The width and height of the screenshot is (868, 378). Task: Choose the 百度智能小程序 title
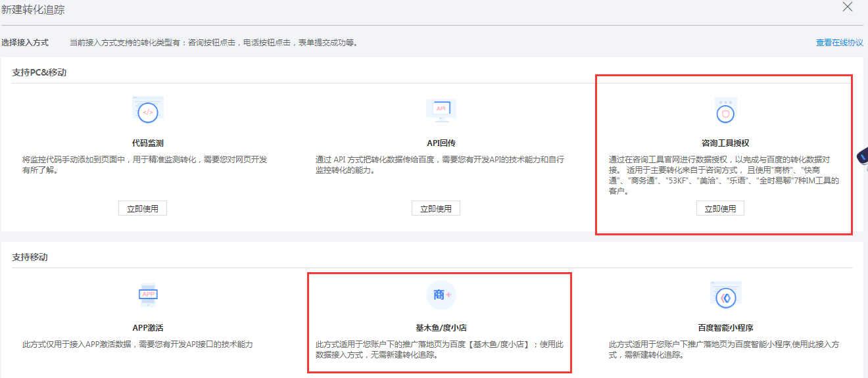pos(725,327)
